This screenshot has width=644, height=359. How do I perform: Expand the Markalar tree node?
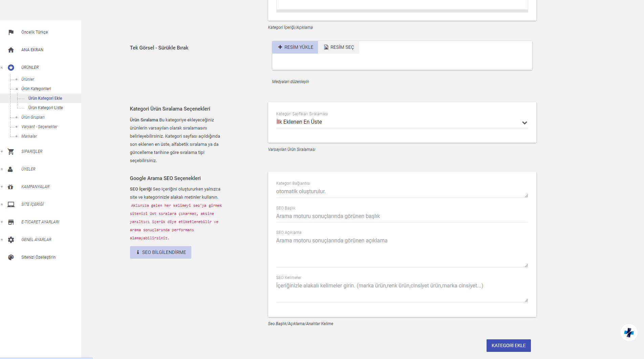16,136
